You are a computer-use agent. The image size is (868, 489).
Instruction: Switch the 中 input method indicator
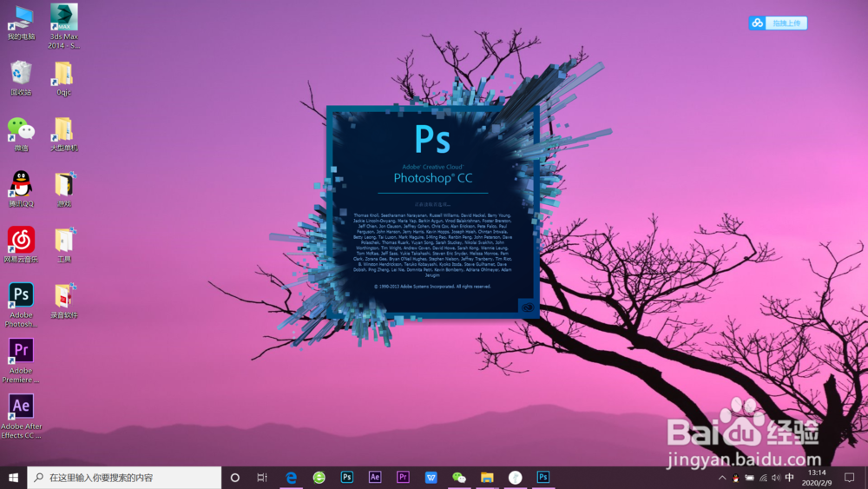790,478
